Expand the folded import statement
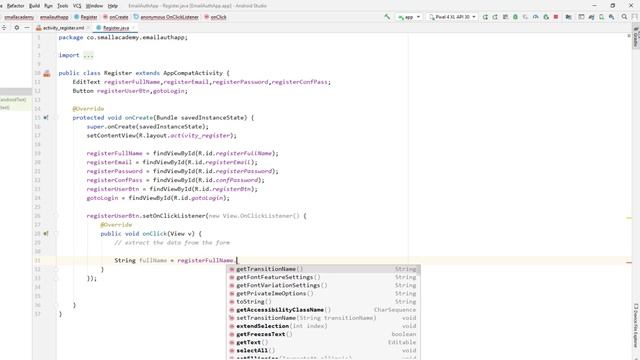 [88, 55]
